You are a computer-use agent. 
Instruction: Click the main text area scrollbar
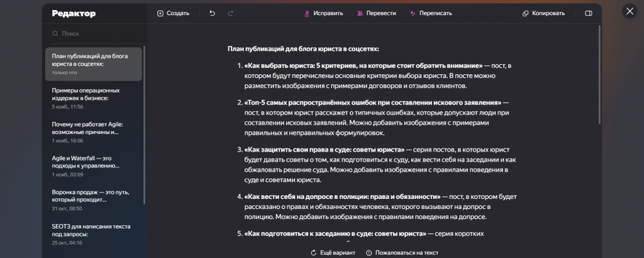coord(599,75)
